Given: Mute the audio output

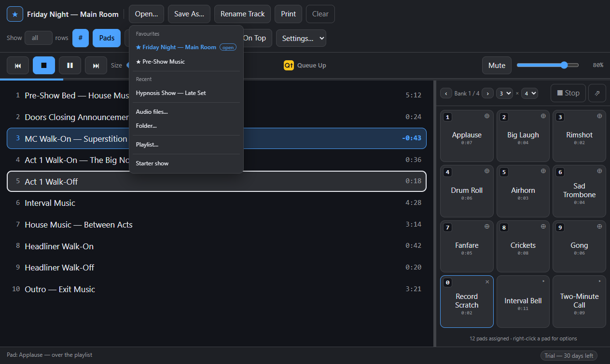Looking at the screenshot, I should coord(497,65).
